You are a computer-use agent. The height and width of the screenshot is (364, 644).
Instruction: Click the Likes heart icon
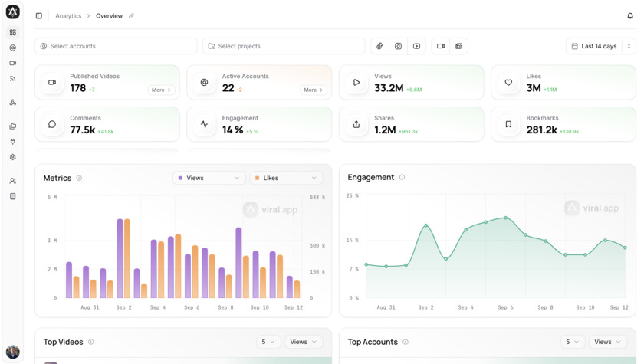508,83
